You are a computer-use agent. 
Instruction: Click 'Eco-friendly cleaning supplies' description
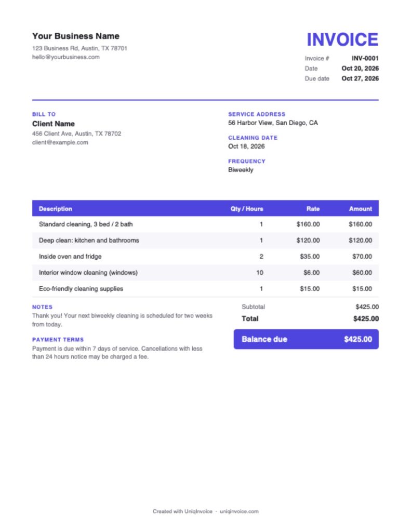[81, 289]
